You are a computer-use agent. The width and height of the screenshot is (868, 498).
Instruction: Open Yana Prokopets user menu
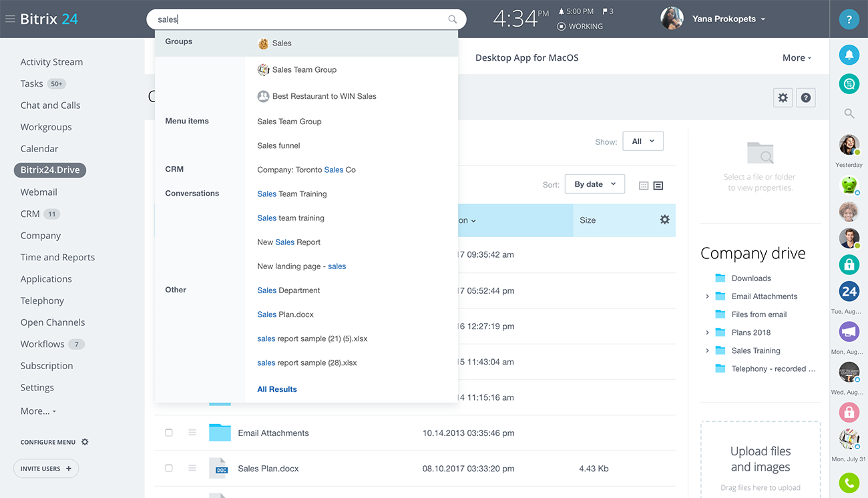pos(728,19)
